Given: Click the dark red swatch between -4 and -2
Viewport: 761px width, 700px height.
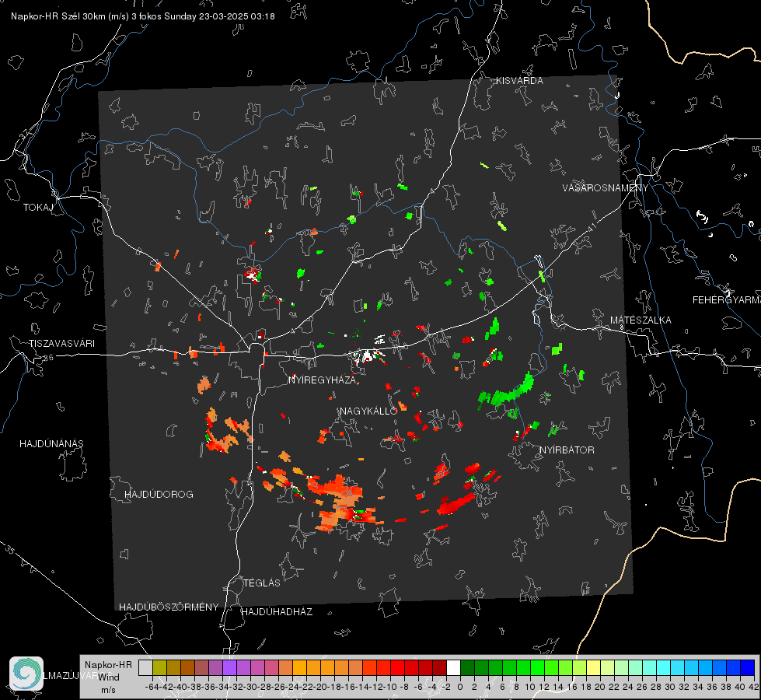Looking at the screenshot, I should (439, 667).
